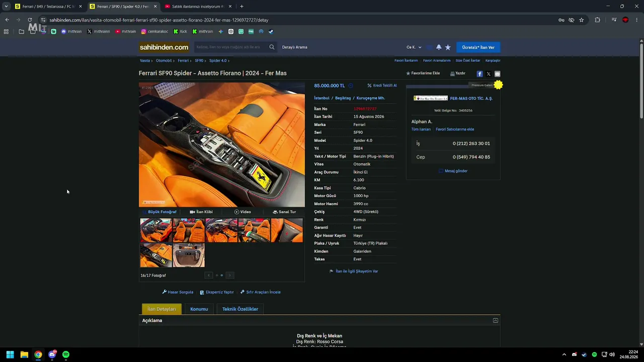Click Favori Satıcılarıma ekle link

pyautogui.click(x=455, y=129)
